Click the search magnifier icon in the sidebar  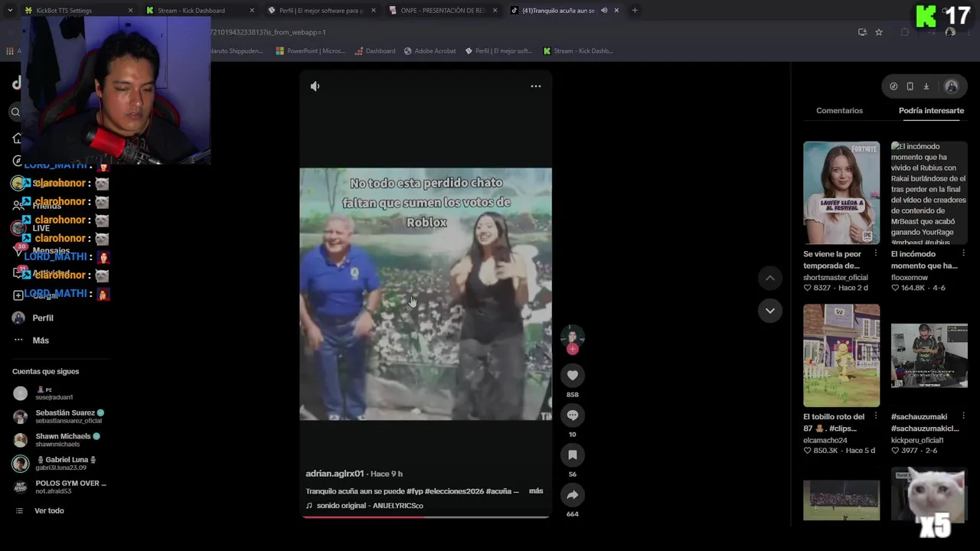click(x=15, y=112)
